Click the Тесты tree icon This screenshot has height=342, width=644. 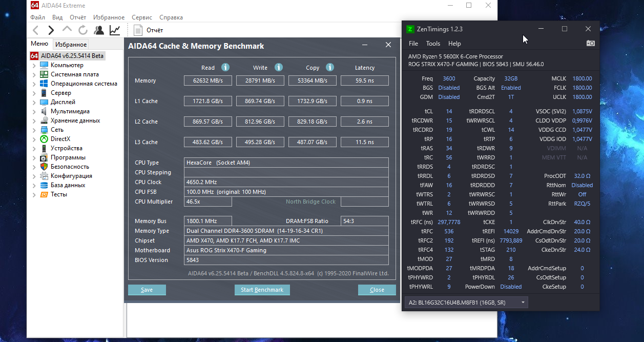[x=44, y=194]
